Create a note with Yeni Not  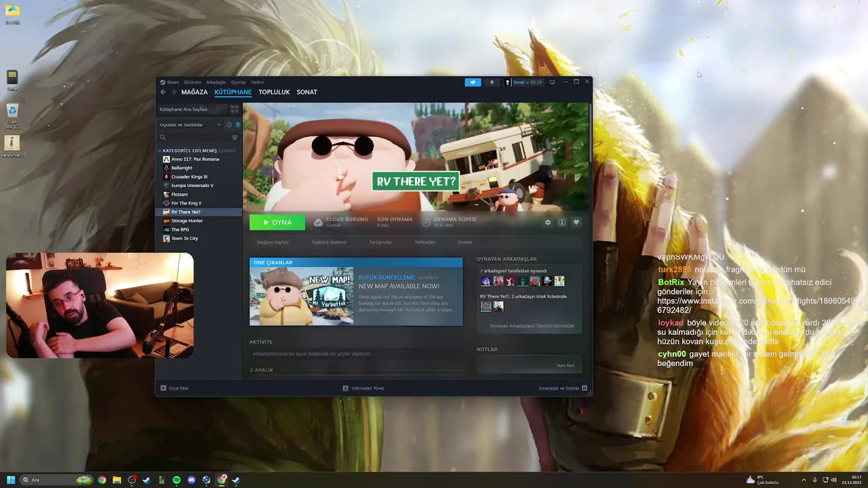coord(566,365)
